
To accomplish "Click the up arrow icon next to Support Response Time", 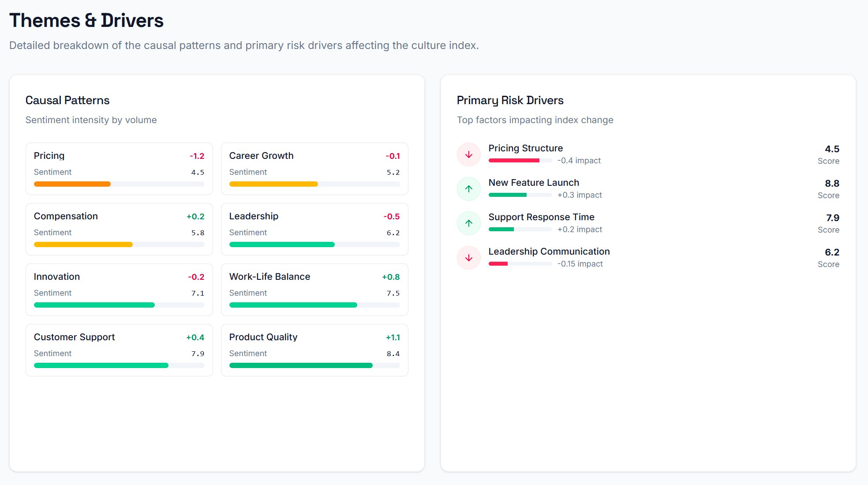I will tap(468, 223).
